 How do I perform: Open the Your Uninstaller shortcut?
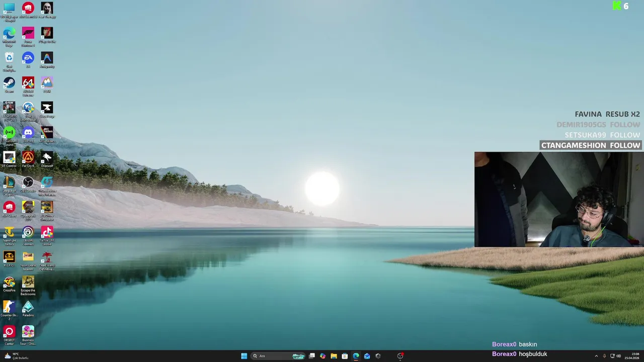[x=28, y=111]
